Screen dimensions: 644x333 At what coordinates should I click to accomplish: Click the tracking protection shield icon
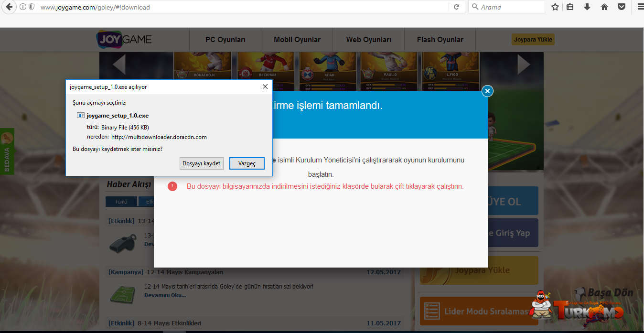click(32, 7)
